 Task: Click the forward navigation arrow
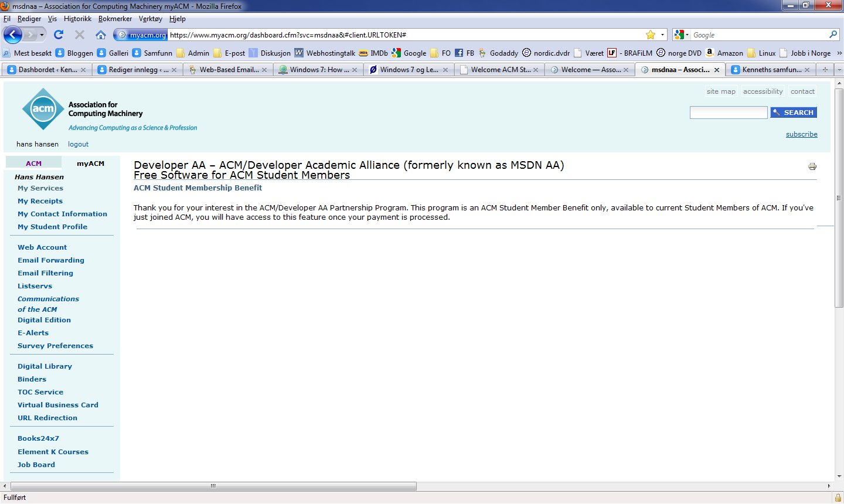(30, 35)
